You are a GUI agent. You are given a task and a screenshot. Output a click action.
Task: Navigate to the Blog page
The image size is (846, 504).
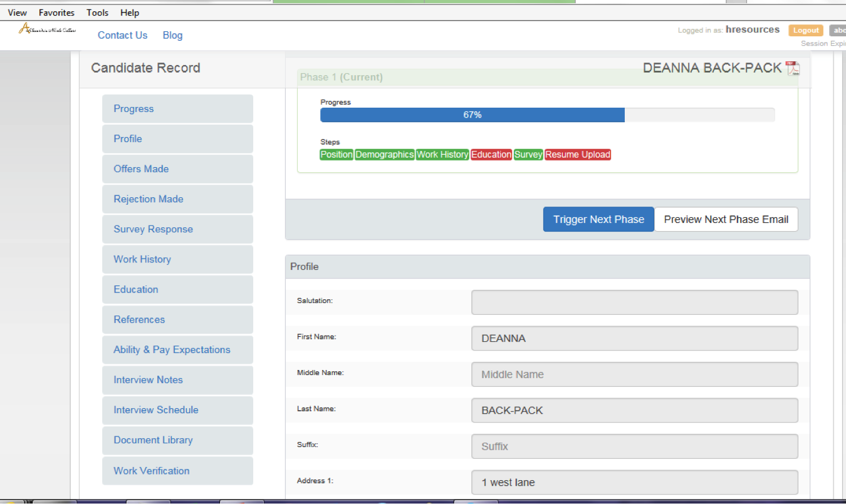point(172,35)
